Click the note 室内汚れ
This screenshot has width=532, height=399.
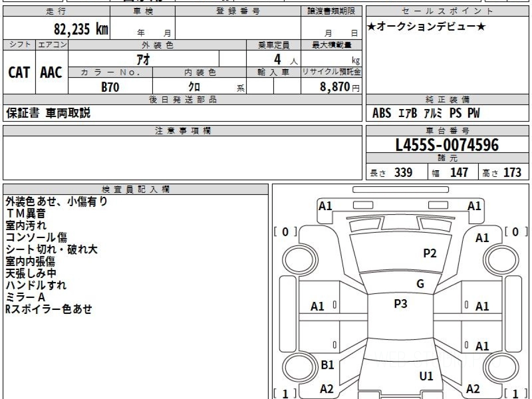(x=26, y=226)
